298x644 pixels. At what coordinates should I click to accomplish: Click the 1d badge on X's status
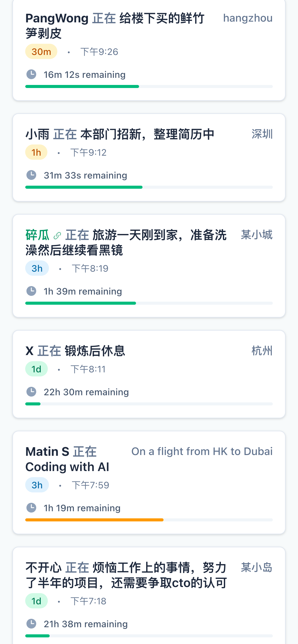click(x=36, y=369)
